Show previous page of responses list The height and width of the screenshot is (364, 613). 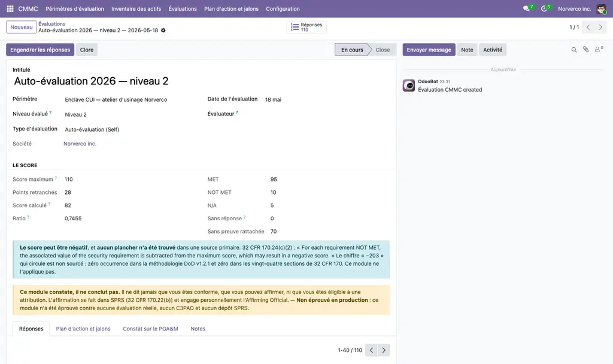[x=371, y=350]
